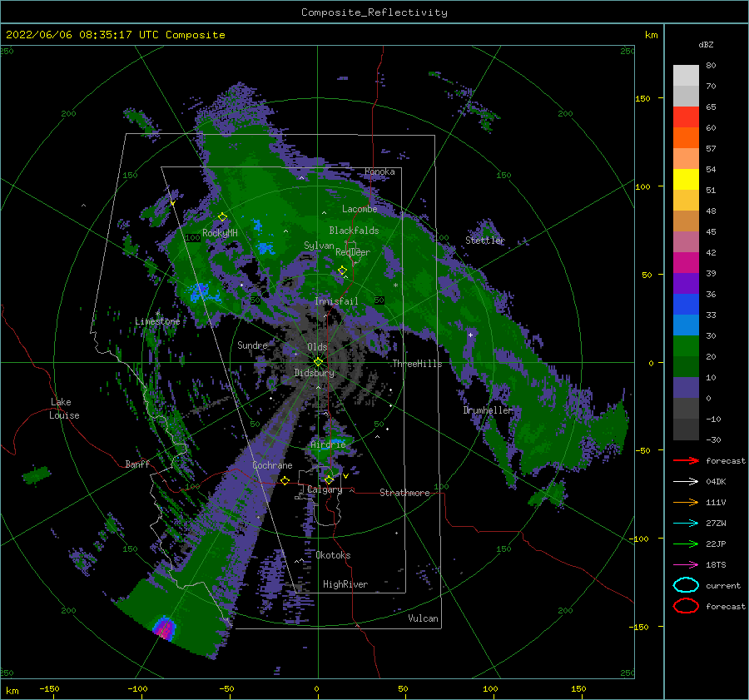Click the royal blue swatch in dBZ scale

686,304
